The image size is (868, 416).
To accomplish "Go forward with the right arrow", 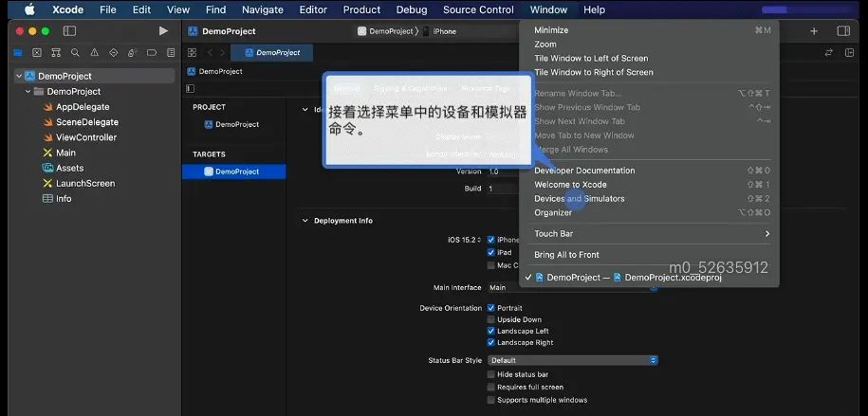I will pyautogui.click(x=223, y=52).
